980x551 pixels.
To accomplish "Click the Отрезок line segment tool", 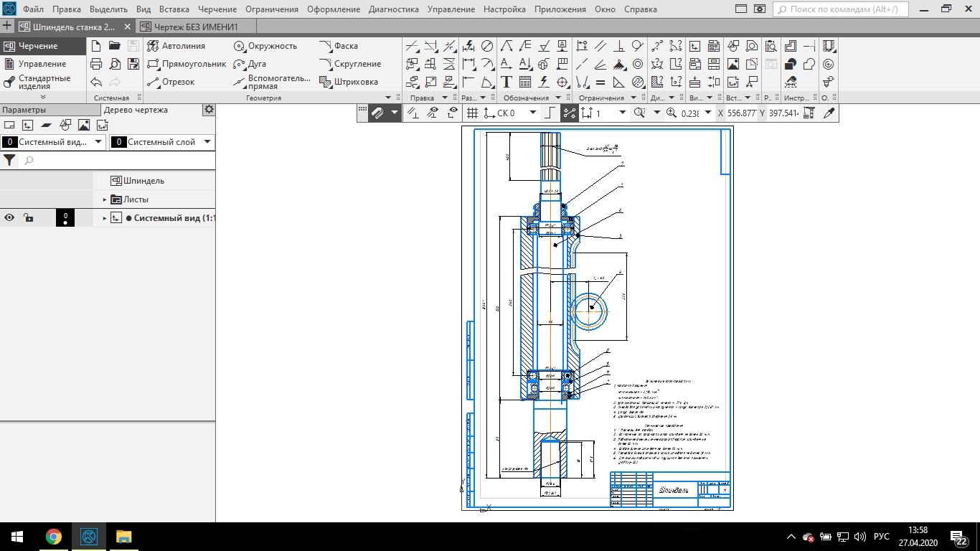I will [171, 82].
